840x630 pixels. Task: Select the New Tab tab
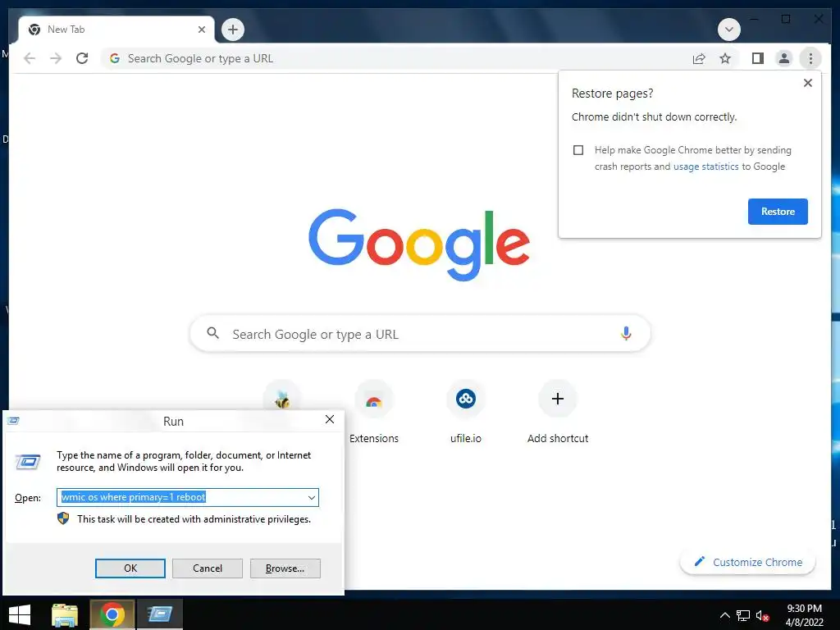(116, 30)
